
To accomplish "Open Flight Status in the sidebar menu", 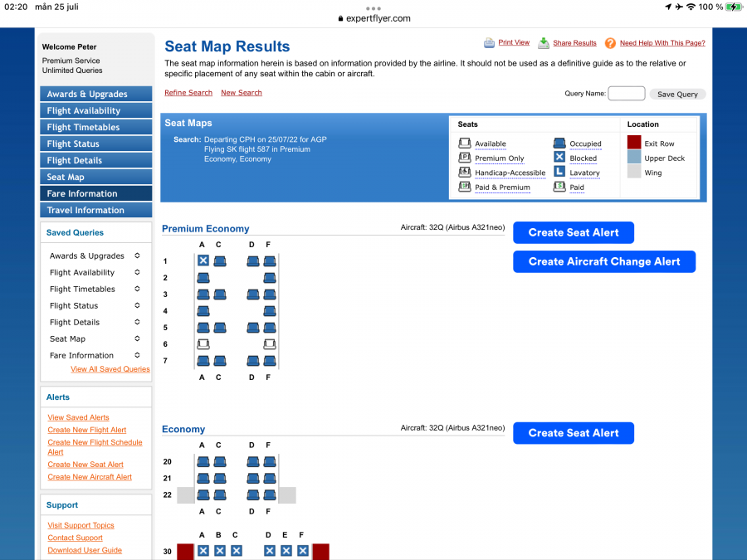I will coord(95,144).
